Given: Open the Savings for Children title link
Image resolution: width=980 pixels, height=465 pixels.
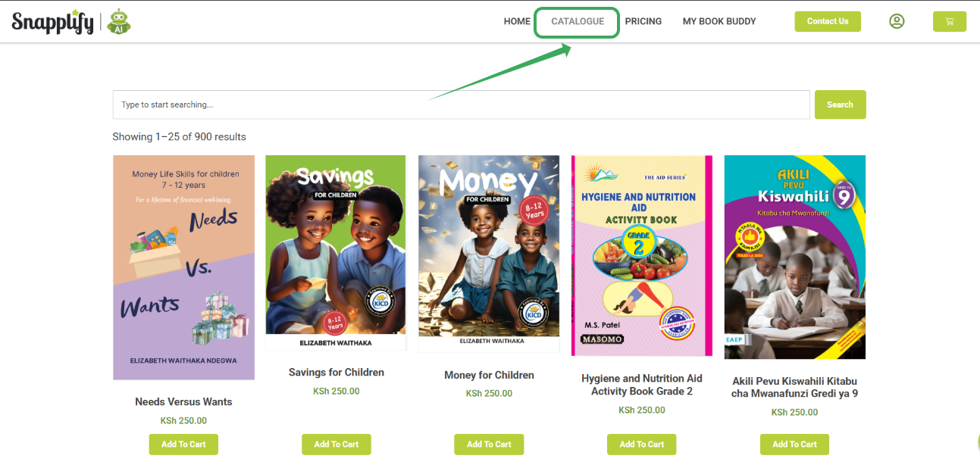Looking at the screenshot, I should click(337, 373).
